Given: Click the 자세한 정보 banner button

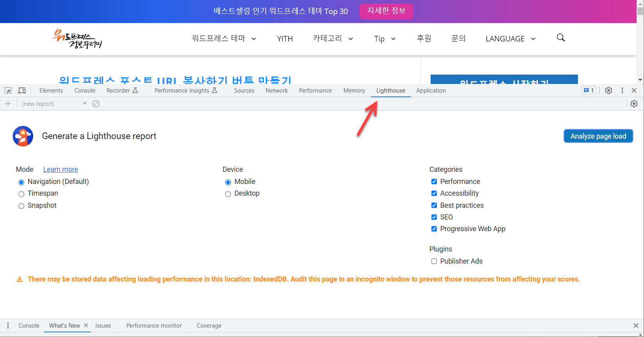Looking at the screenshot, I should [386, 11].
